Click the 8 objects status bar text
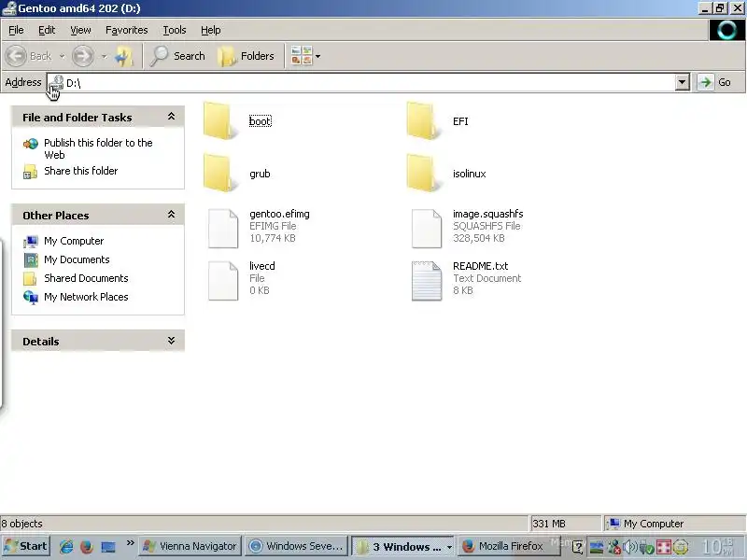747x560 pixels. coord(21,524)
